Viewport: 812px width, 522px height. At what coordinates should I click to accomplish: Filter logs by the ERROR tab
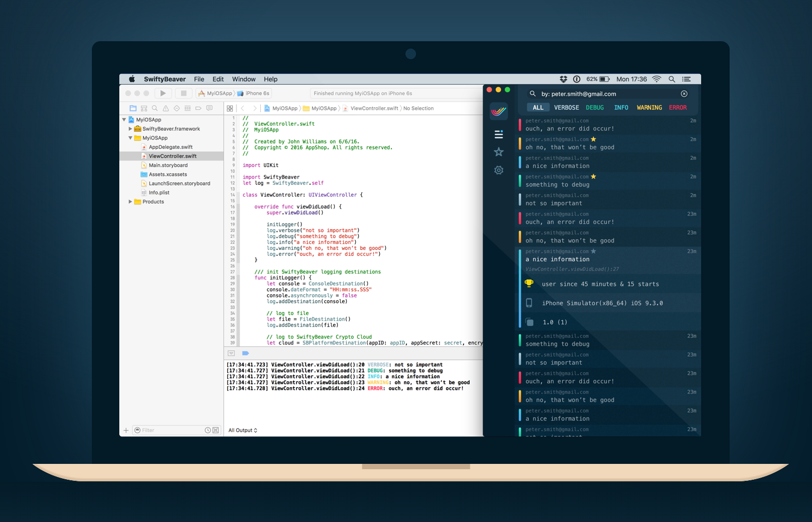coord(678,108)
